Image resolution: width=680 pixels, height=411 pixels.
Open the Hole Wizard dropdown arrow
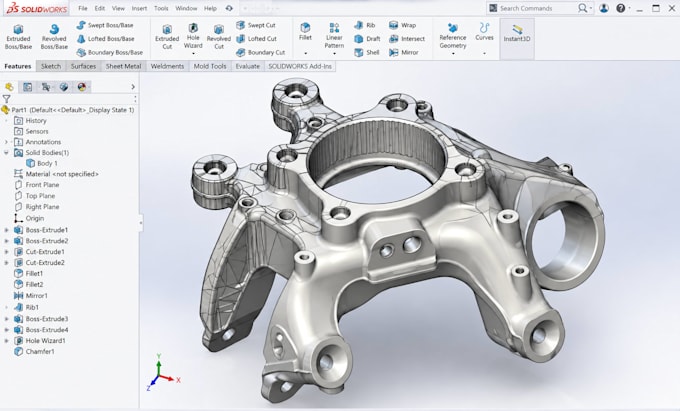pyautogui.click(x=193, y=54)
